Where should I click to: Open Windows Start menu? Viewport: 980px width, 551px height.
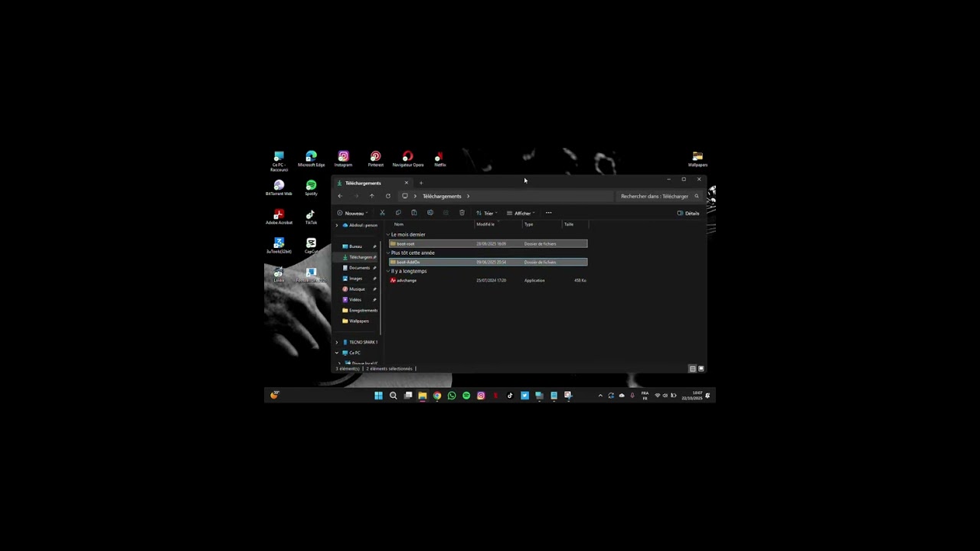[x=378, y=396]
